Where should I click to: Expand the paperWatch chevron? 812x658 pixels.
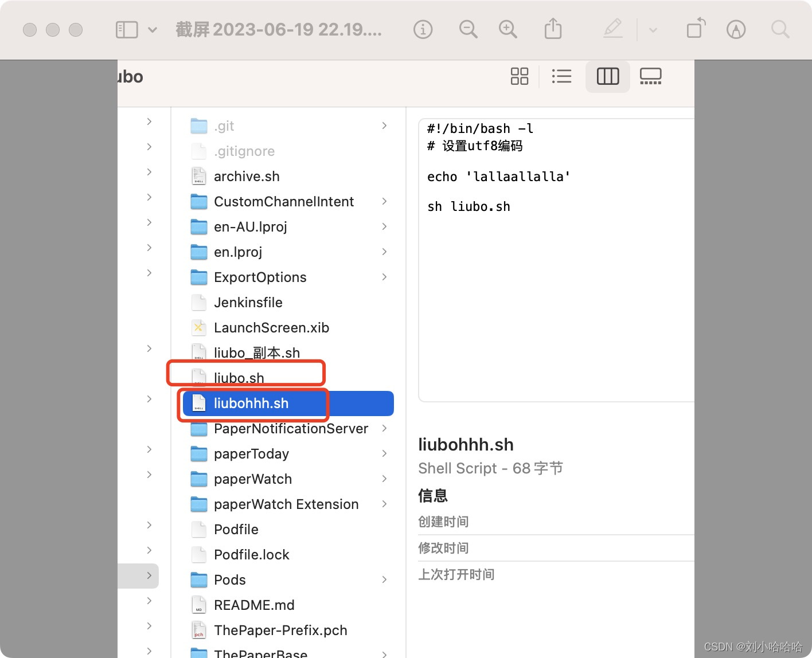tap(384, 479)
